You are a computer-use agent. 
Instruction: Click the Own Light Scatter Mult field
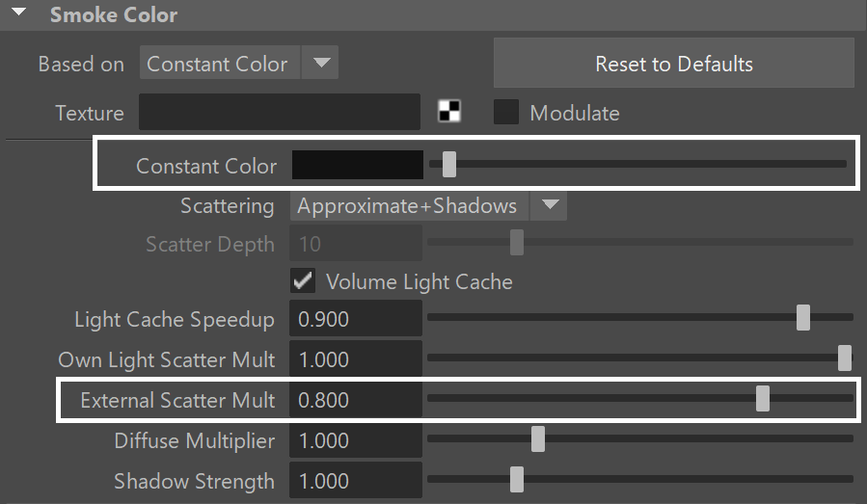[x=356, y=359]
